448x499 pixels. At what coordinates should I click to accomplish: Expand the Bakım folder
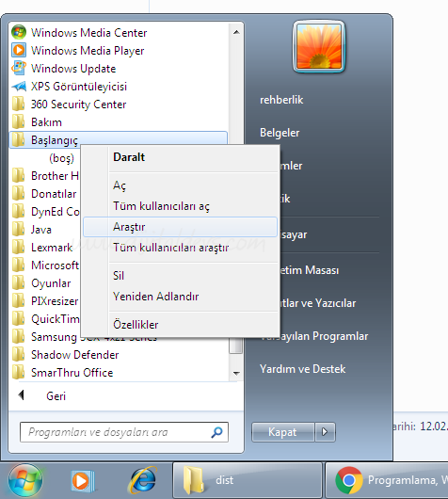(x=46, y=122)
